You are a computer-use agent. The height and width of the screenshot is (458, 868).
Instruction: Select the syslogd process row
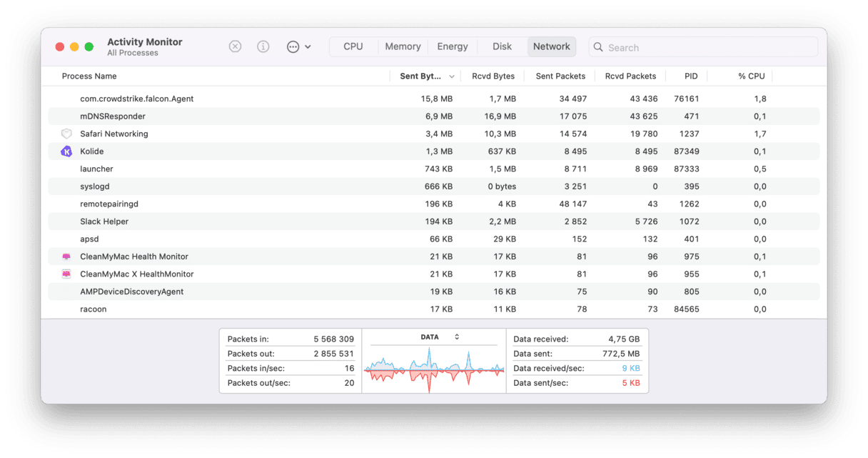point(434,186)
